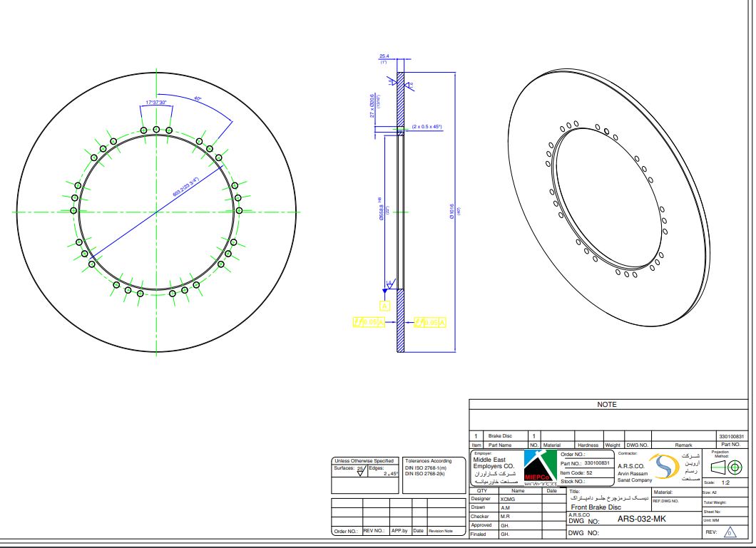
Task: Click the Front Brake Disc title text
Action: 596,507
